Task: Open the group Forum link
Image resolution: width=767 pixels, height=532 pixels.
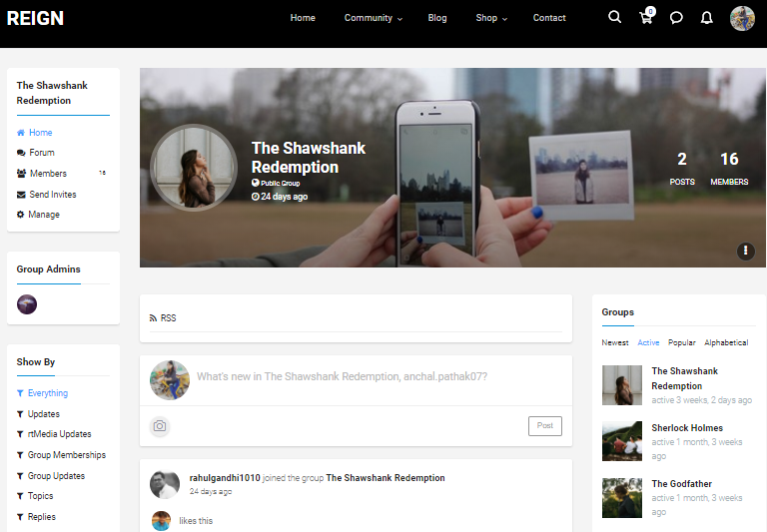Action: (x=35, y=153)
